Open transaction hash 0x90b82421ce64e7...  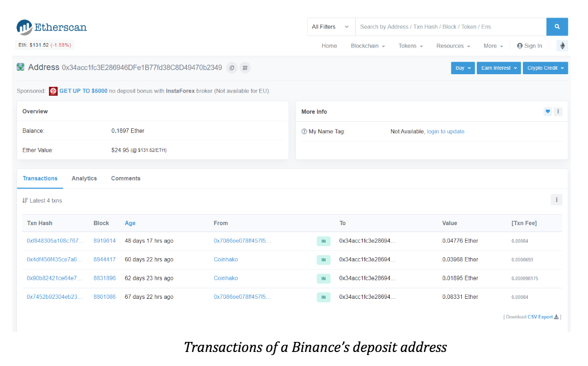pos(55,278)
